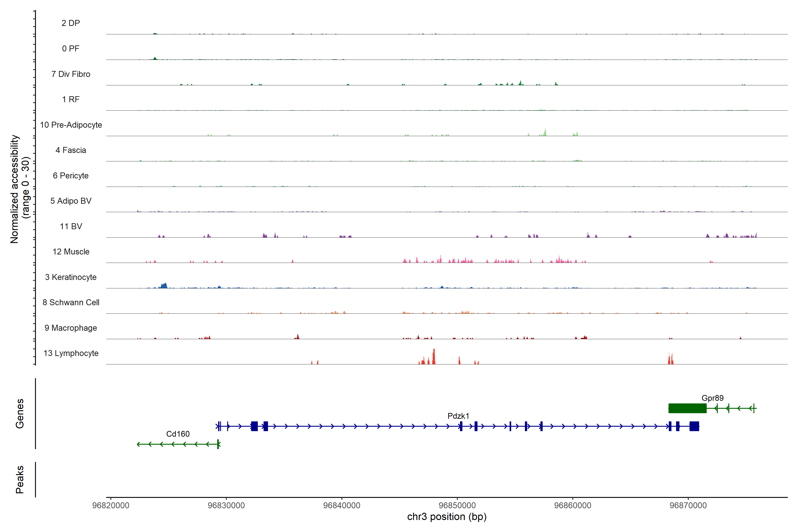Image resolution: width=798 pixels, height=532 pixels.
Task: Click the 8 Schwann Cell track label
Action: pos(71,302)
